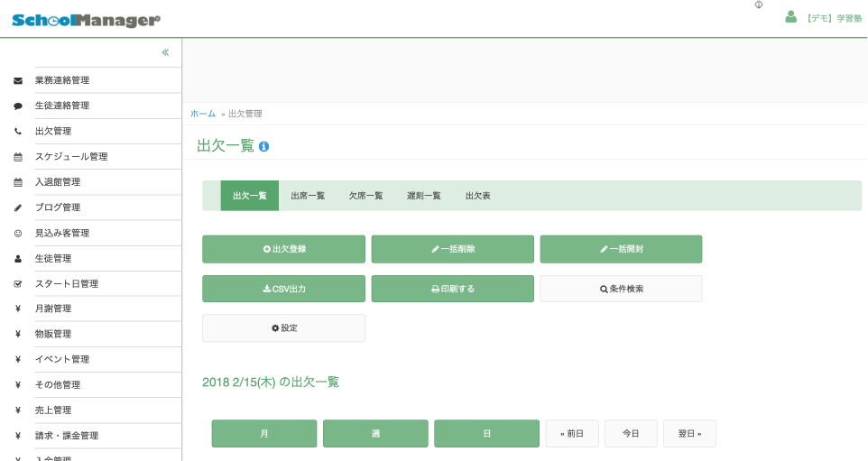
Task: Click the yen icon beside 物販管理
Action: point(18,335)
